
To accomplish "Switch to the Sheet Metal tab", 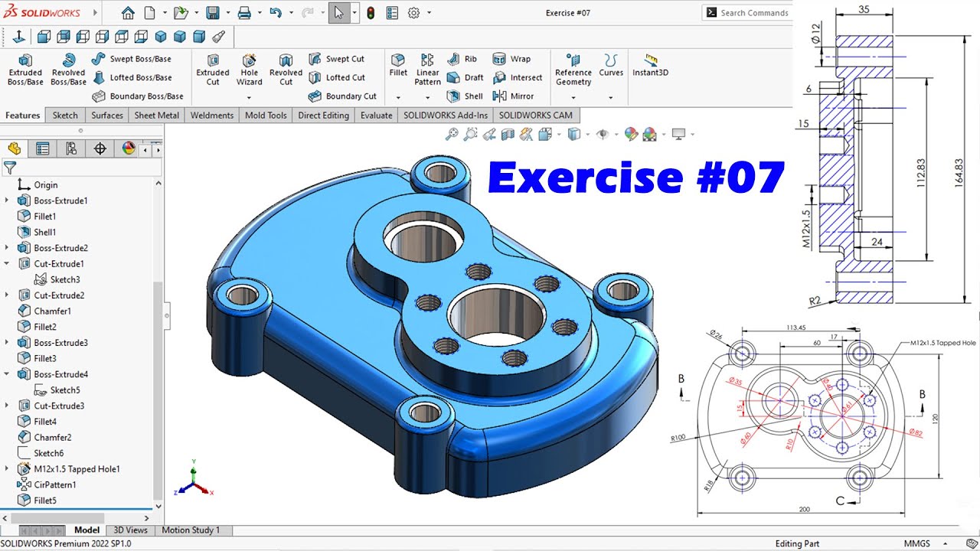I will (157, 116).
